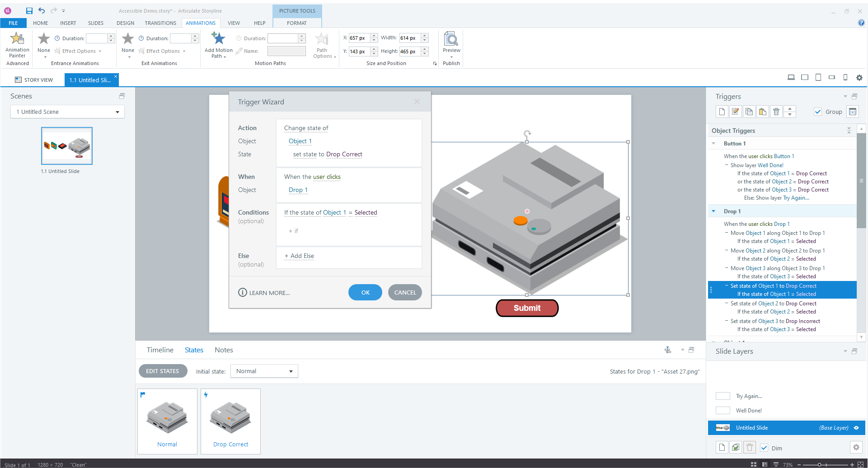This screenshot has width=868, height=468.
Task: Click the Drop 1 object link in wizard
Action: [298, 190]
